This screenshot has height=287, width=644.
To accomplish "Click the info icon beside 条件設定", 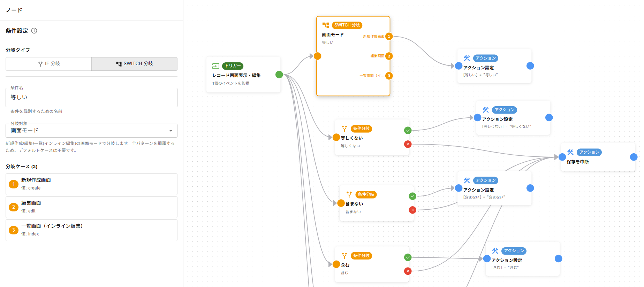I will (x=34, y=31).
